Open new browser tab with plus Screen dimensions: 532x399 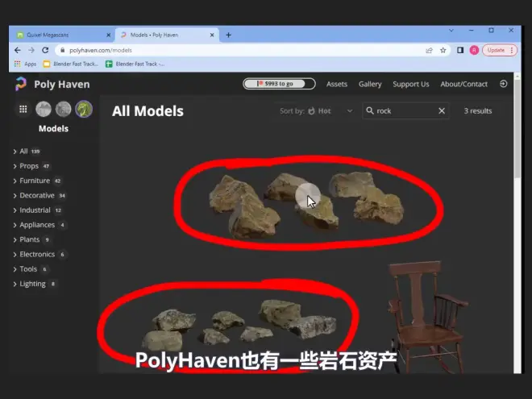pos(229,35)
